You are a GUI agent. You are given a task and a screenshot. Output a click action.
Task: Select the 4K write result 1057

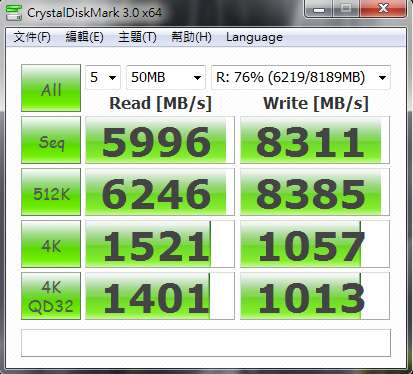[x=315, y=244]
